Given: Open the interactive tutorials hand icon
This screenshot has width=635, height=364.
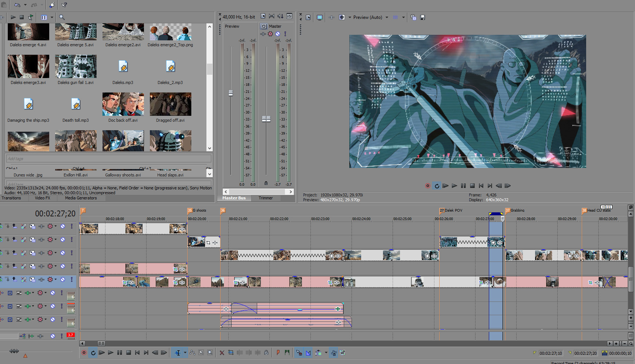Looking at the screenshot, I should coord(52,5).
